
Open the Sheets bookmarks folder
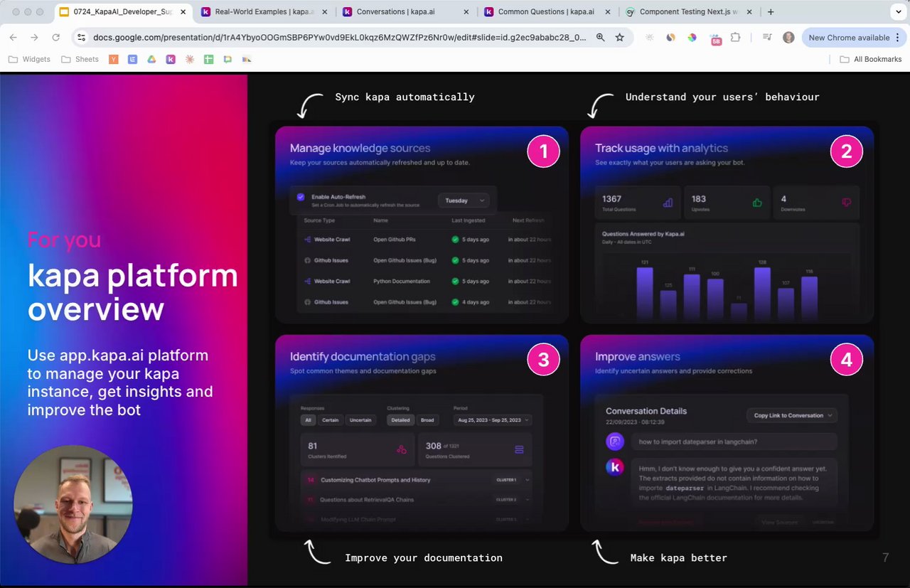coord(80,59)
